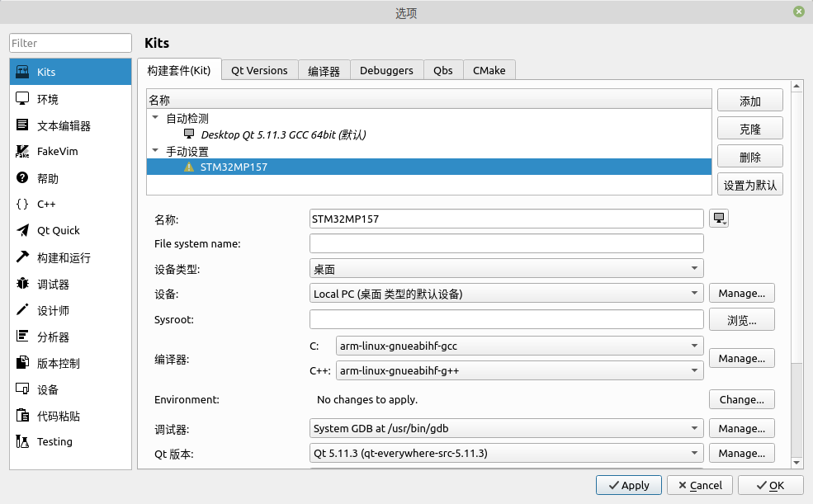Switch to the Qbs tab
Screen dimensions: 813x504
(x=443, y=70)
